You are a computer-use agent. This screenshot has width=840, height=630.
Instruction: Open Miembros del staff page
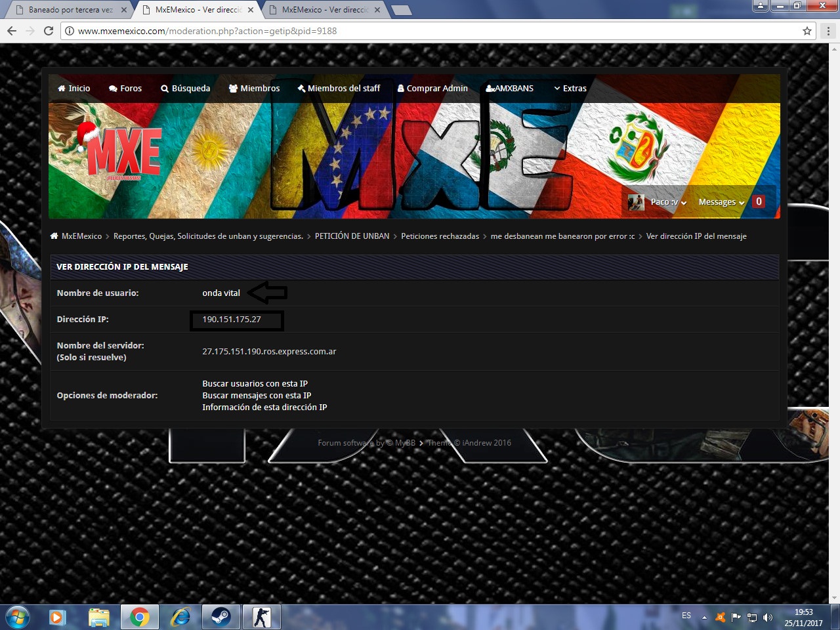[x=339, y=89]
